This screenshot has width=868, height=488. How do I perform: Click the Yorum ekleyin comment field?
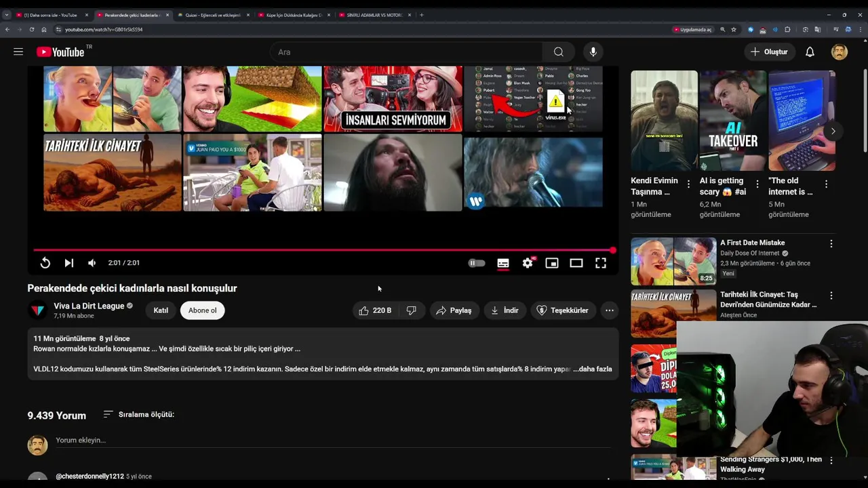(x=333, y=441)
